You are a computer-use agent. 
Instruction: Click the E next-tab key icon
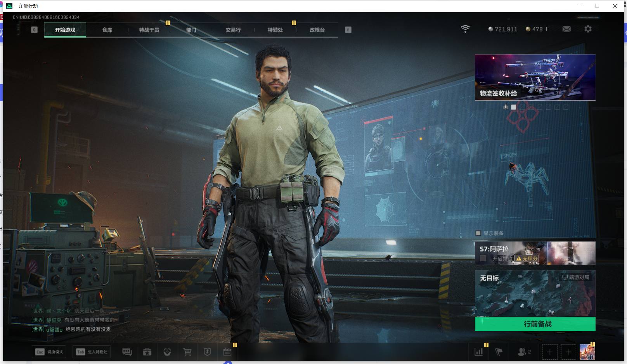click(x=348, y=30)
